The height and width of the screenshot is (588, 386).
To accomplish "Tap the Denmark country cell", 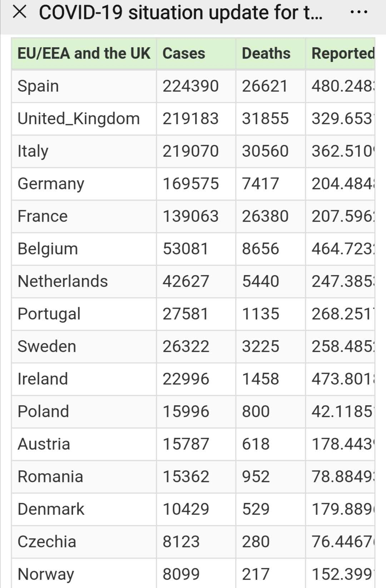I will tap(84, 509).
